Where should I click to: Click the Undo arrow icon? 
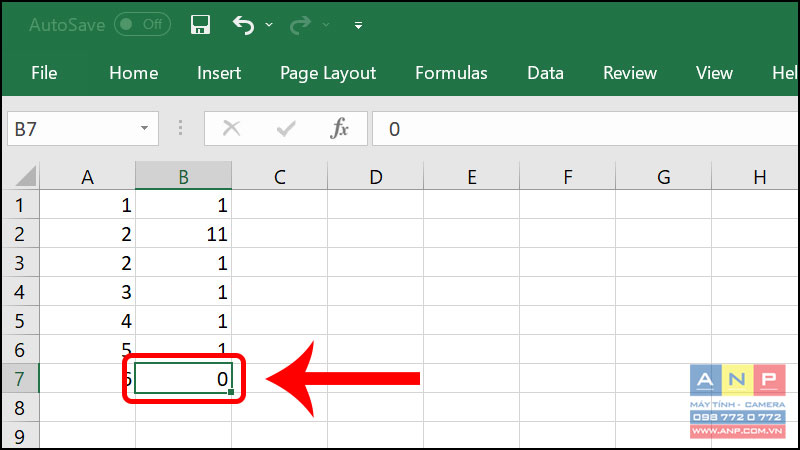[243, 24]
